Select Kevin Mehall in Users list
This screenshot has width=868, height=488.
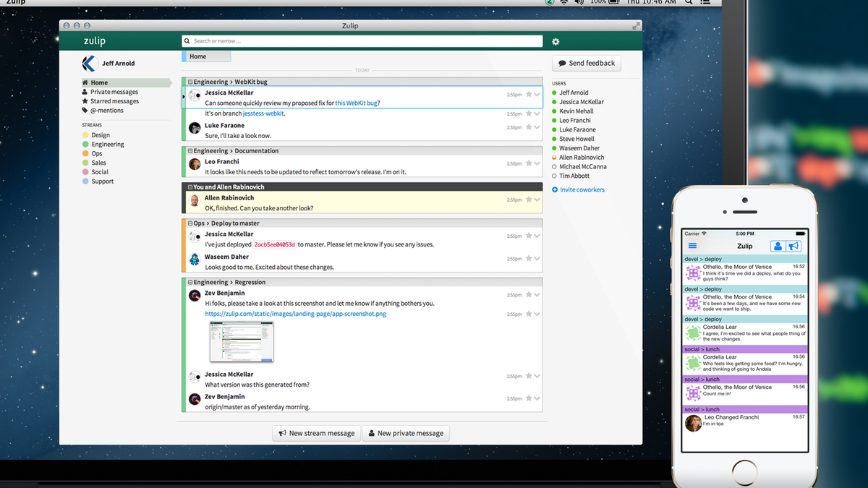click(576, 111)
